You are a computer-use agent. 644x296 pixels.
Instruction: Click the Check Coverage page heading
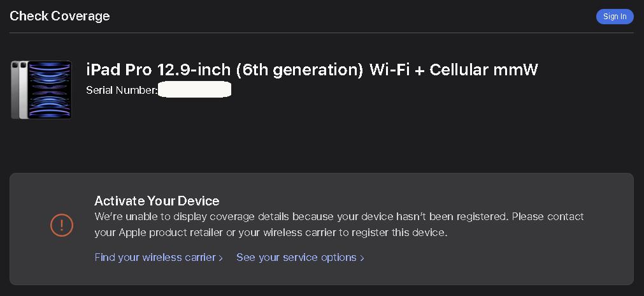click(x=59, y=16)
